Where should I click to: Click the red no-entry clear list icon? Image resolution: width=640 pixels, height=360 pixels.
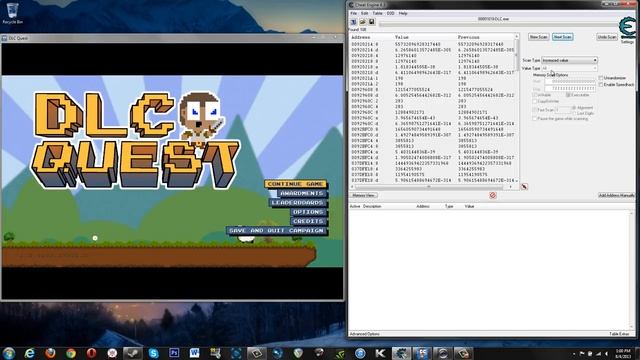click(493, 196)
